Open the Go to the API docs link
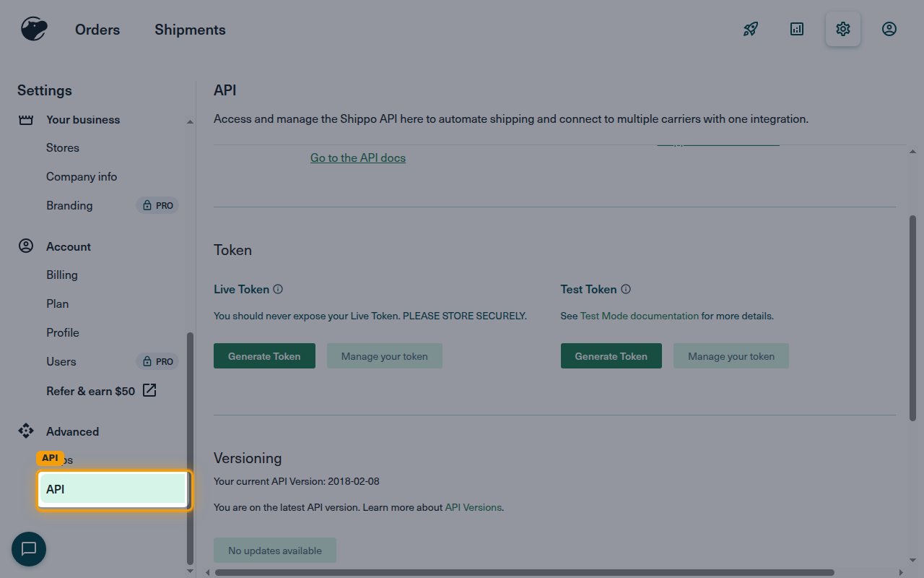 tap(358, 158)
